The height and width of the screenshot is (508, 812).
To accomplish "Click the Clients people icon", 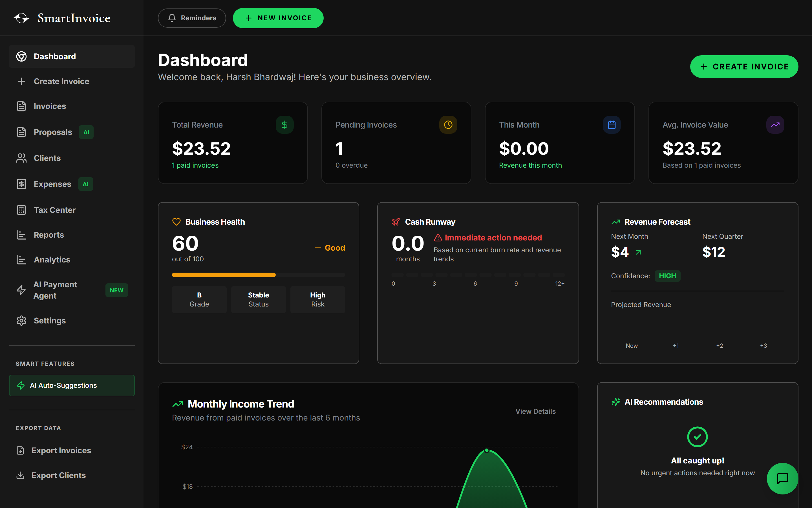I will coord(21,158).
